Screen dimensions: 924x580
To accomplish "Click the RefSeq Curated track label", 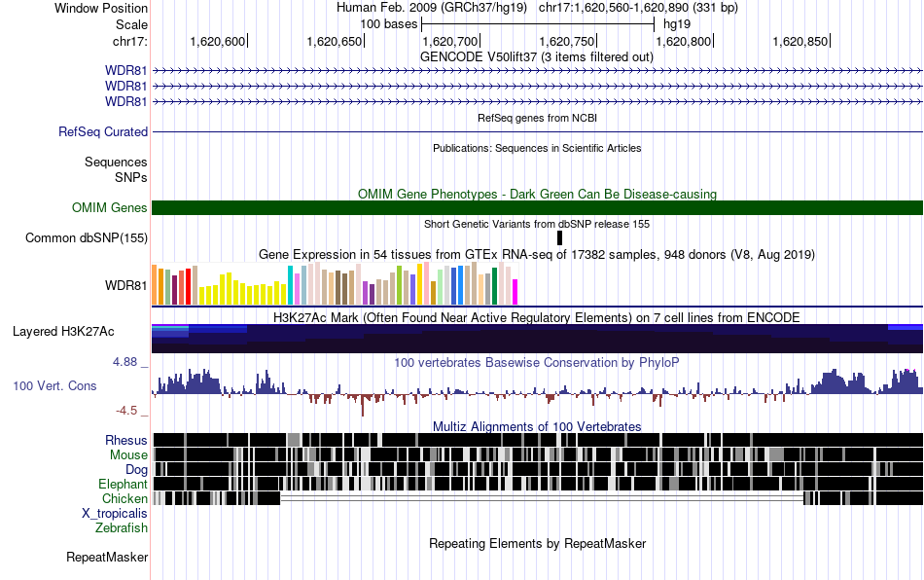I will point(102,132).
